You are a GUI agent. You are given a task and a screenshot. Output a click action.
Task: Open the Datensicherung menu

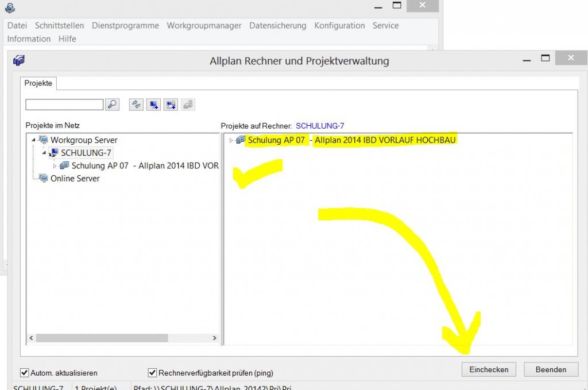coord(278,25)
